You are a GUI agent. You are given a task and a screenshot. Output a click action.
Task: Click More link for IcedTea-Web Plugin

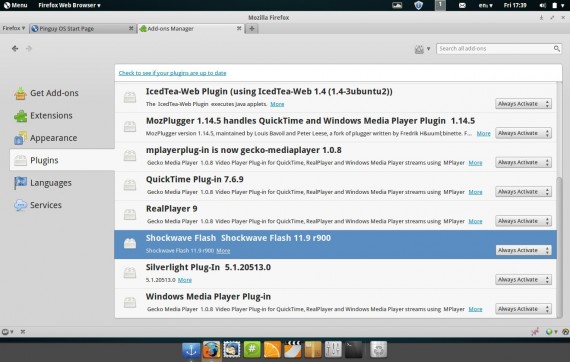(x=277, y=104)
